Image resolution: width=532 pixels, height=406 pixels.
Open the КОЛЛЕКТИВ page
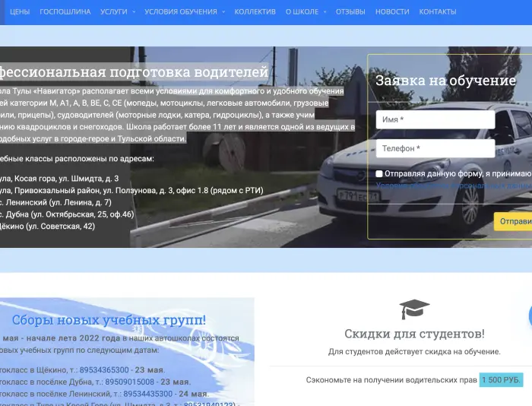[255, 12]
